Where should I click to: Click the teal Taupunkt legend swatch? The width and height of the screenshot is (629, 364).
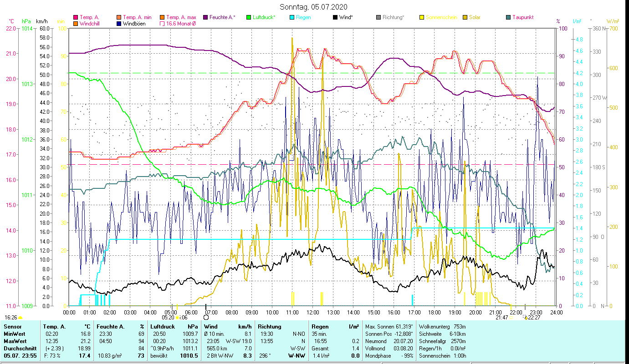509,18
